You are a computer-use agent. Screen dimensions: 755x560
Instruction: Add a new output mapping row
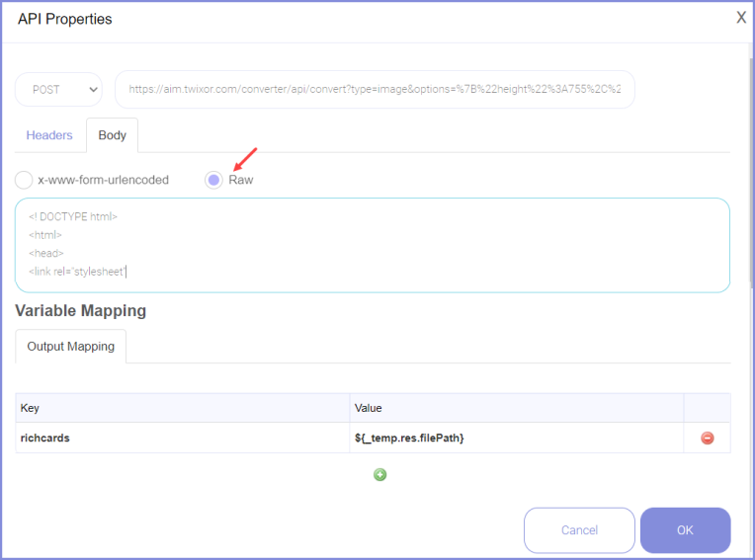click(x=379, y=475)
